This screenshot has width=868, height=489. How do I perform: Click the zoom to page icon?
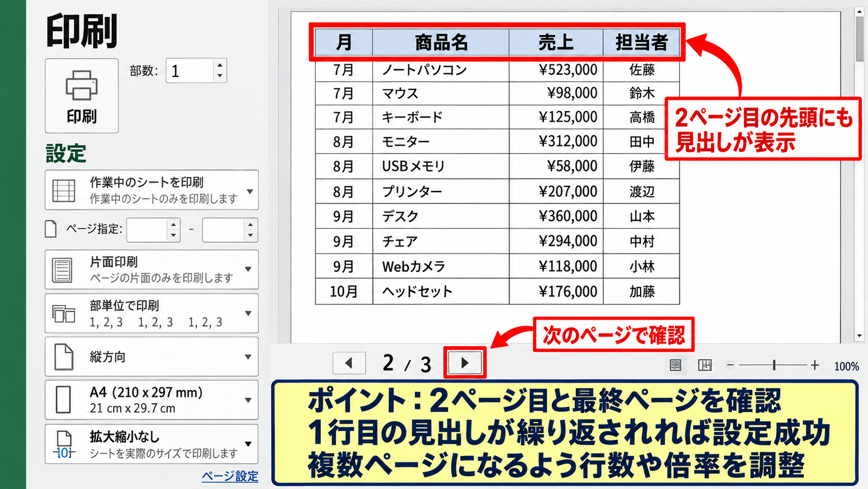tap(705, 365)
